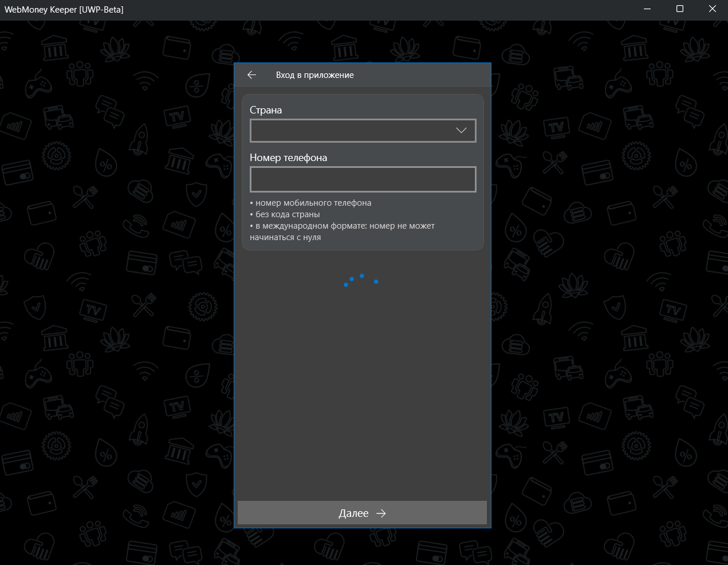Click the 'Номер телефона' field label

pyautogui.click(x=289, y=158)
